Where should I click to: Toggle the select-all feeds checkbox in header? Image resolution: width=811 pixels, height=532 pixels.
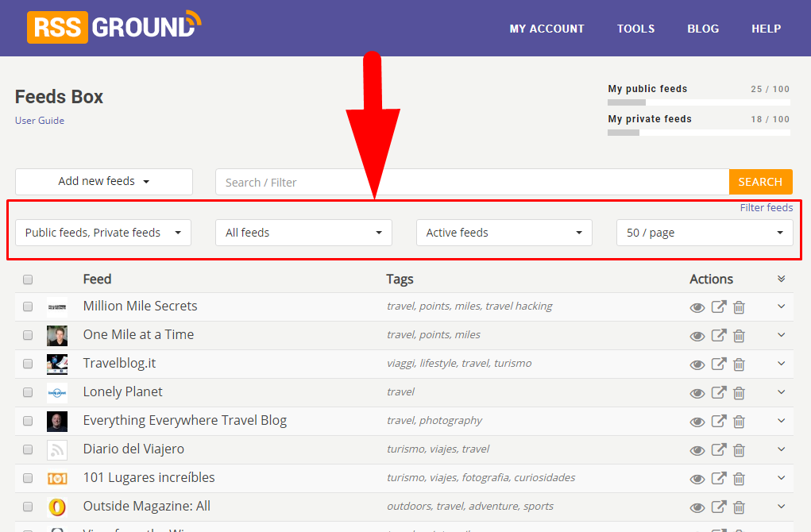28,279
